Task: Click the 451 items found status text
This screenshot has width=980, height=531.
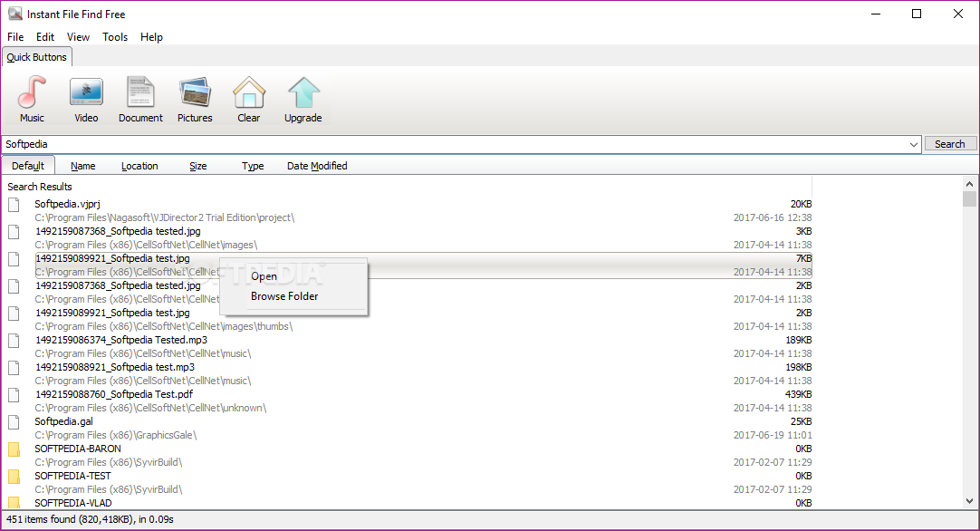Action: [90, 519]
